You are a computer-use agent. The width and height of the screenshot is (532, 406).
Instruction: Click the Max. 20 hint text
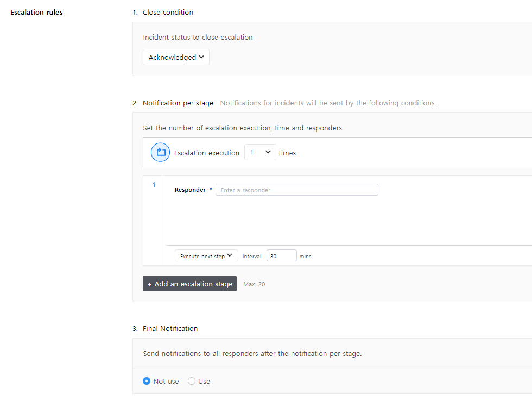[x=254, y=284]
